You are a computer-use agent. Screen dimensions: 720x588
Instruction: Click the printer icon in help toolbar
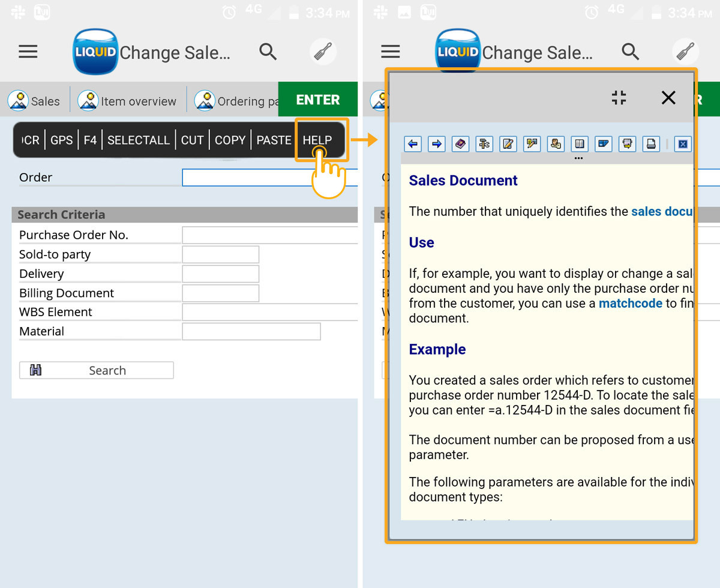point(651,144)
